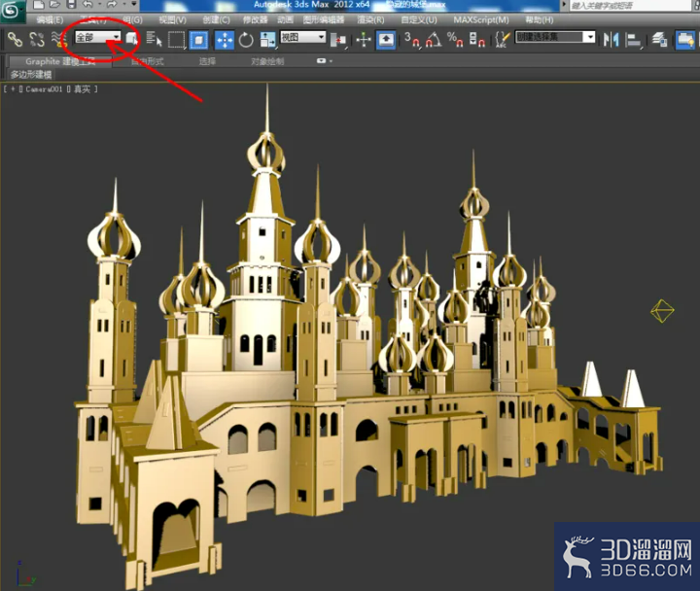
Task: Open the 视图(V) menu
Action: 172,20
